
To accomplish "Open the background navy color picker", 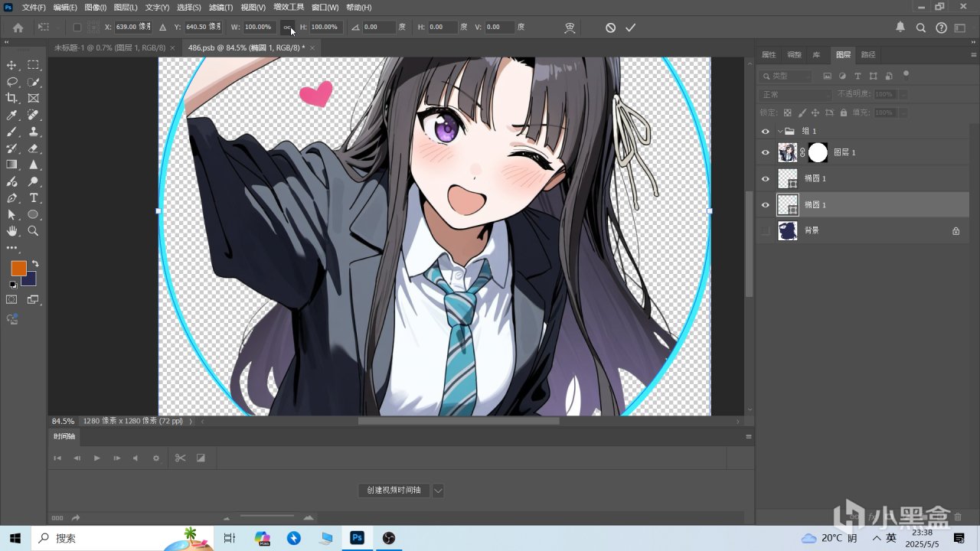I will [x=31, y=281].
